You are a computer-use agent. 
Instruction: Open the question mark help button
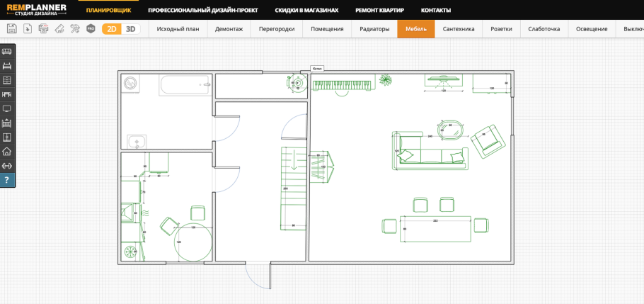pos(7,180)
